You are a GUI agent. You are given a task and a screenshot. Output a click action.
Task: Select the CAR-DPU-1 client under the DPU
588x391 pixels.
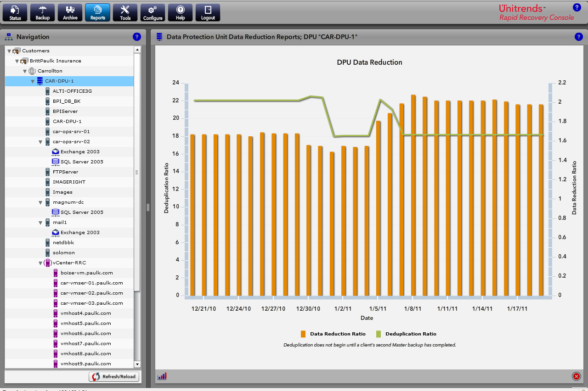(67, 122)
